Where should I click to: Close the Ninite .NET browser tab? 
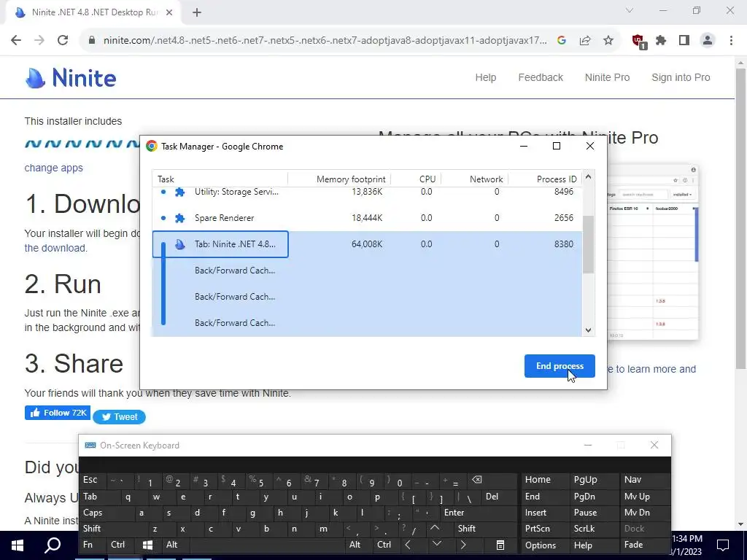point(169,12)
